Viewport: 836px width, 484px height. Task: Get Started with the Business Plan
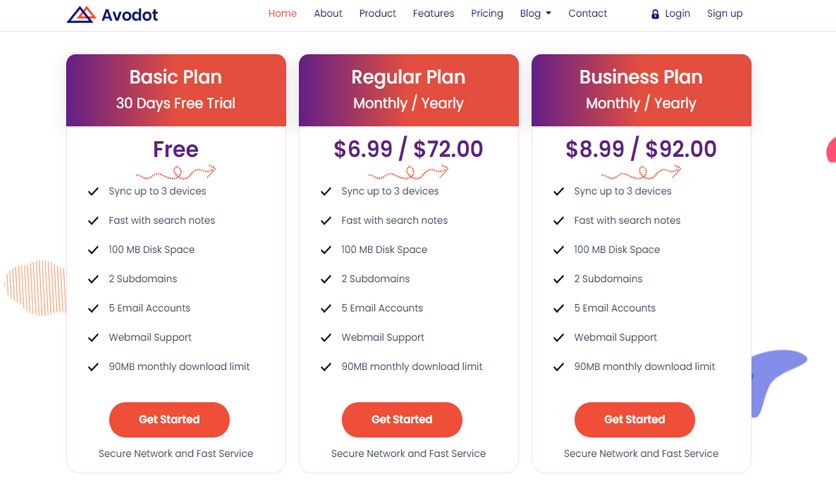pyautogui.click(x=634, y=420)
